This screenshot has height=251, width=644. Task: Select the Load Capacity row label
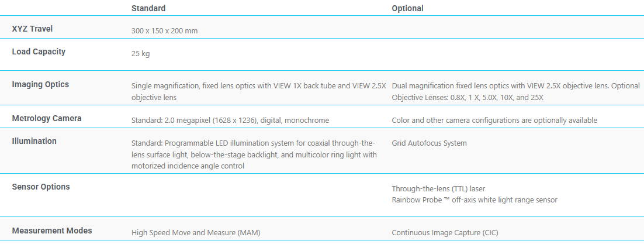[39, 51]
